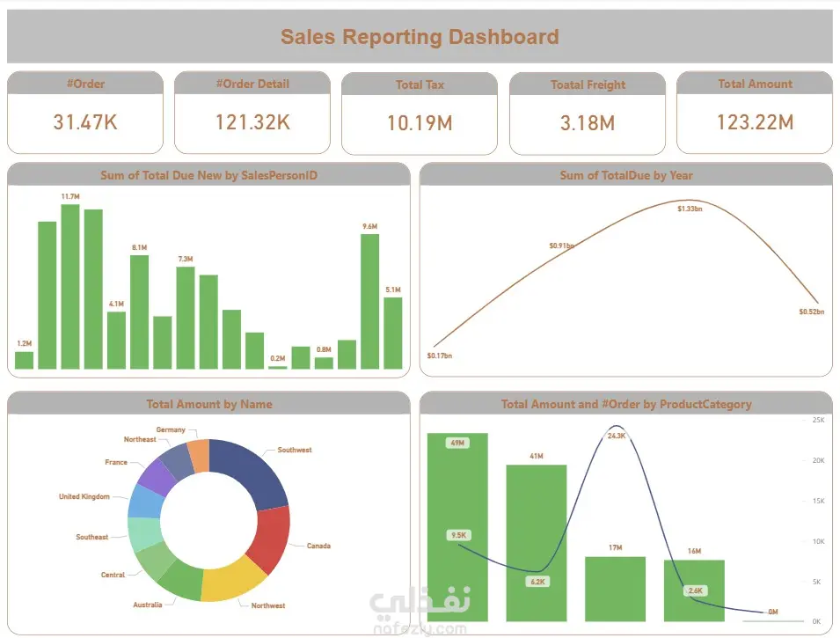Screen dimensions: 840x638
Task: Select the Total Amount by Name header
Action: tap(209, 404)
